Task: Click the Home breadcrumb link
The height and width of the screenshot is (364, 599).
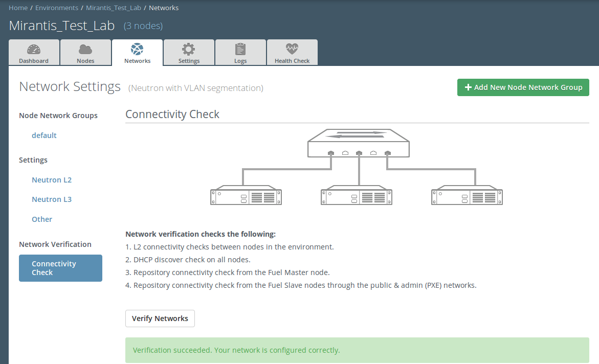Action: pos(18,8)
